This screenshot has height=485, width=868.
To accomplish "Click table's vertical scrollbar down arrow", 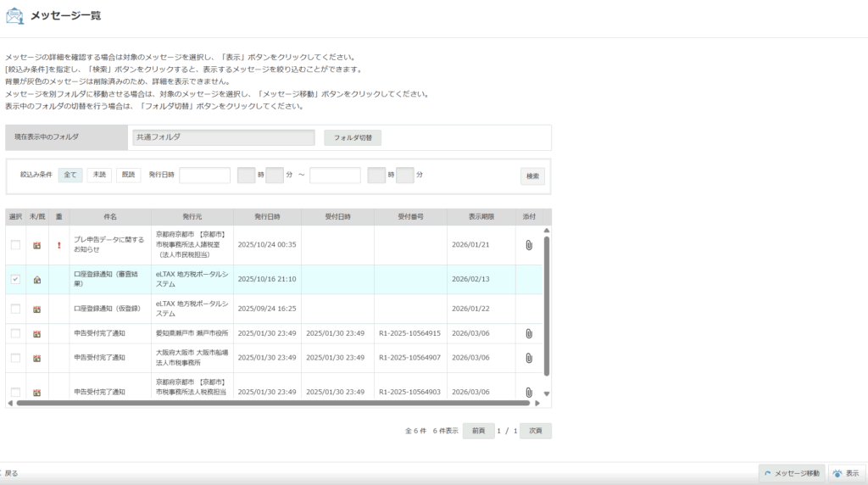I will (547, 393).
